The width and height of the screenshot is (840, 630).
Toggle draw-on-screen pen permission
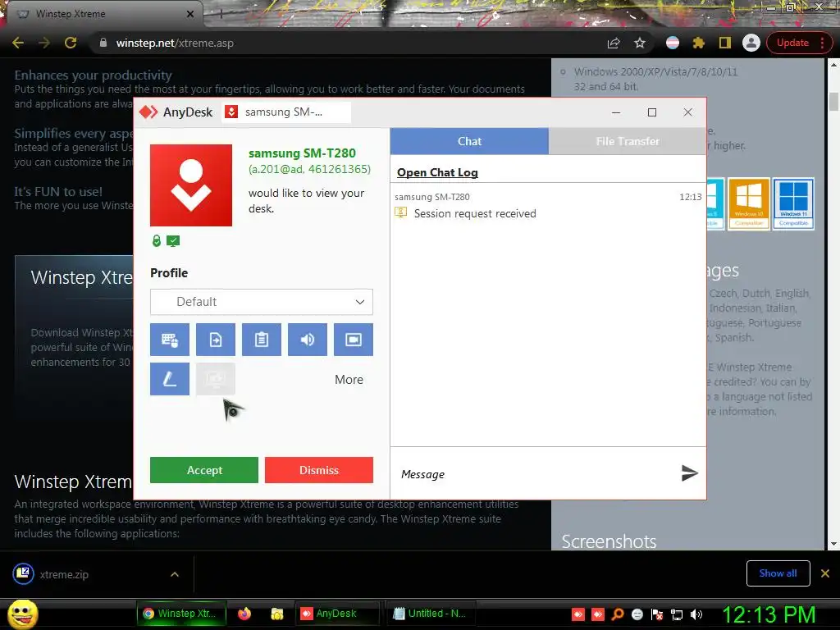(x=169, y=379)
